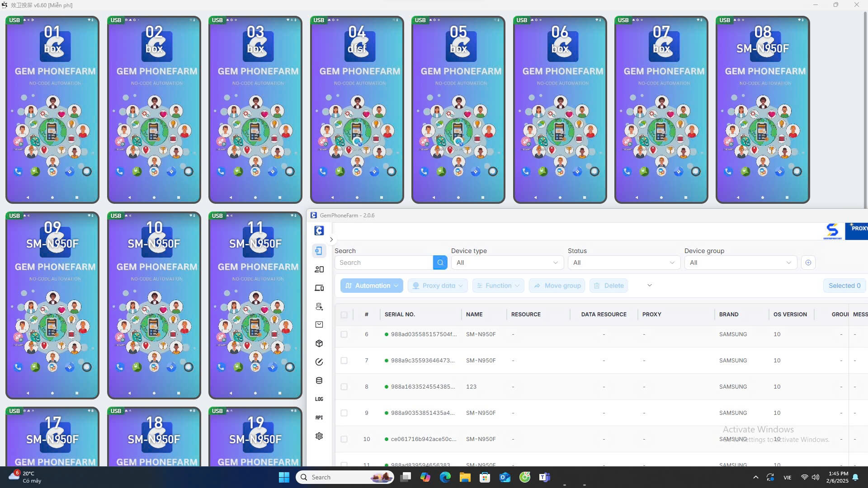This screenshot has height=488, width=868.
Task: Open the taskbar clock showing 1:45 PM
Action: coord(838,477)
